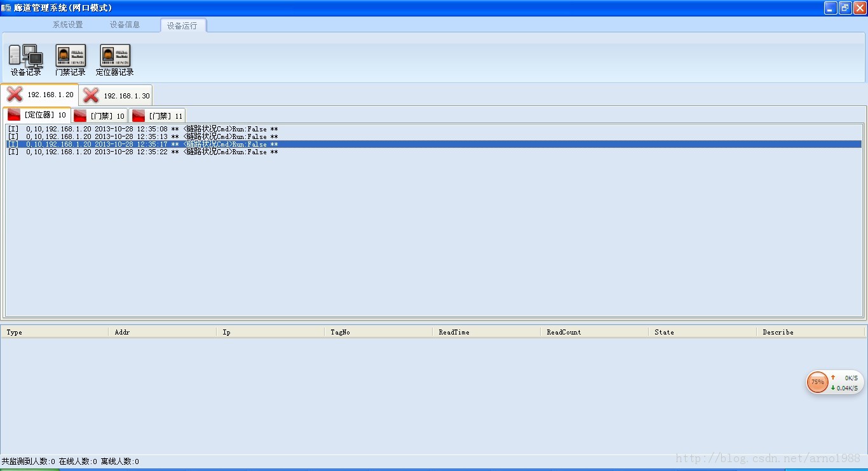Minimize the 廊道管理系统 window
This screenshot has width=868, height=471.
[x=831, y=8]
